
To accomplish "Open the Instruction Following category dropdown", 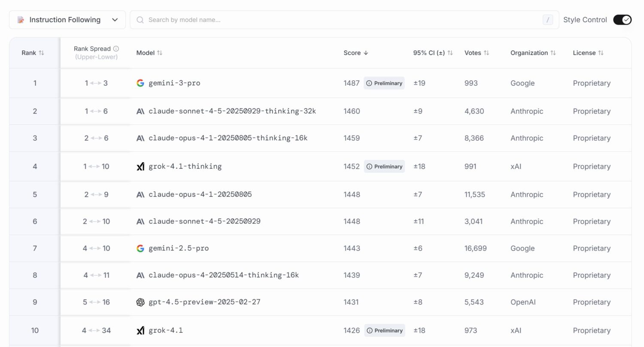I will click(67, 20).
